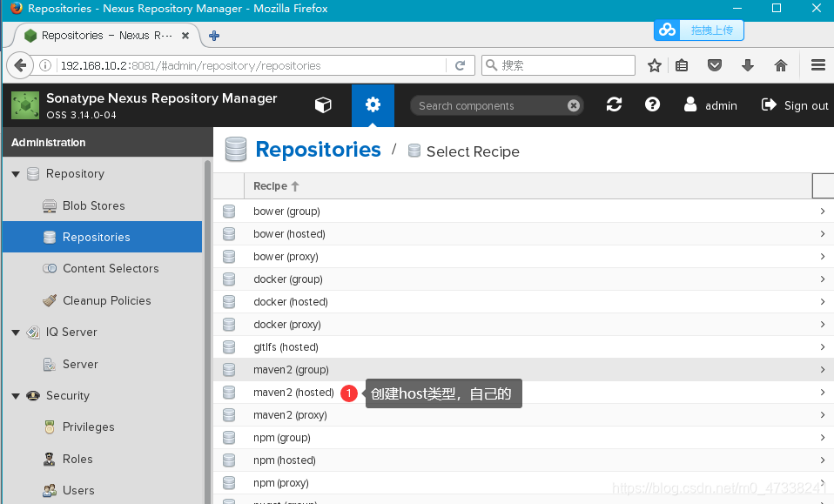834x504 pixels.
Task: Collapse the Security tree node
Action: (x=16, y=396)
